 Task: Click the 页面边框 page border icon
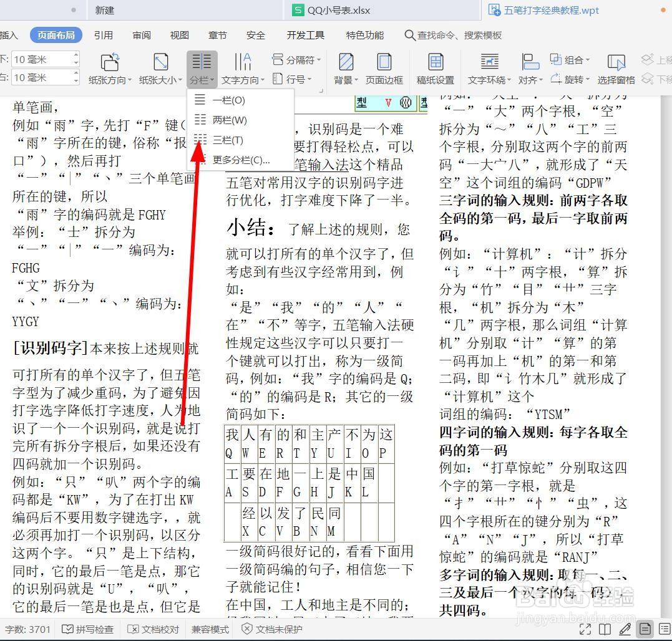384,69
